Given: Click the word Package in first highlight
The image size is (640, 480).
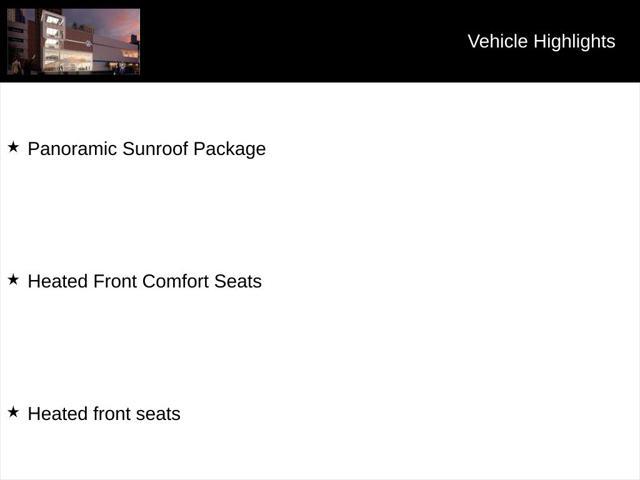Looking at the screenshot, I should click(x=230, y=149).
